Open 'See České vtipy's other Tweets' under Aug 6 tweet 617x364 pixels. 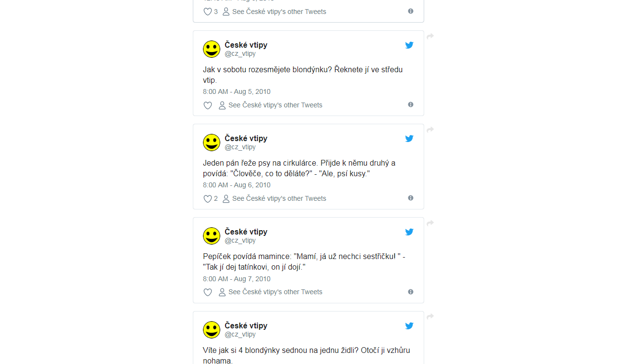pyautogui.click(x=274, y=198)
